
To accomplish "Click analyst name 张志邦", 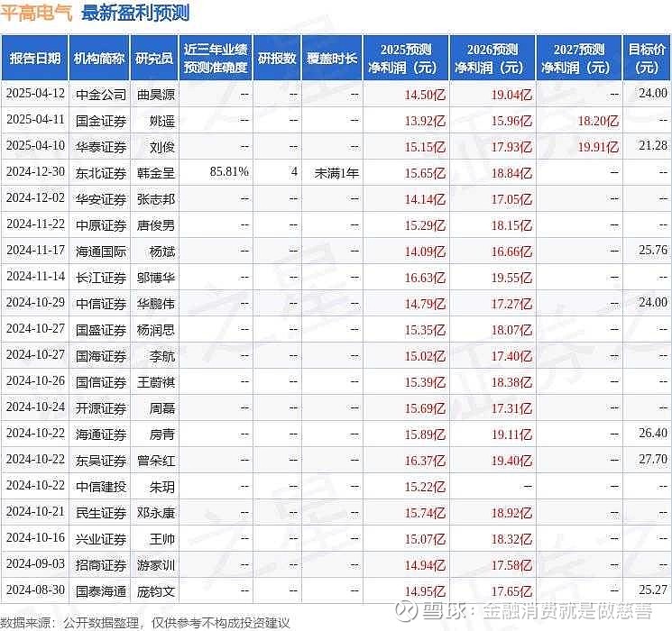I will [x=156, y=199].
